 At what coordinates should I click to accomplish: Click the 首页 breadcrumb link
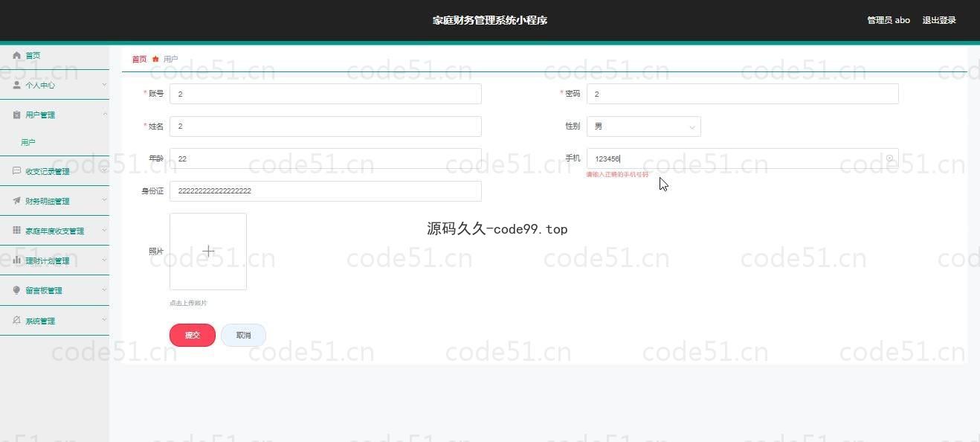[139, 59]
